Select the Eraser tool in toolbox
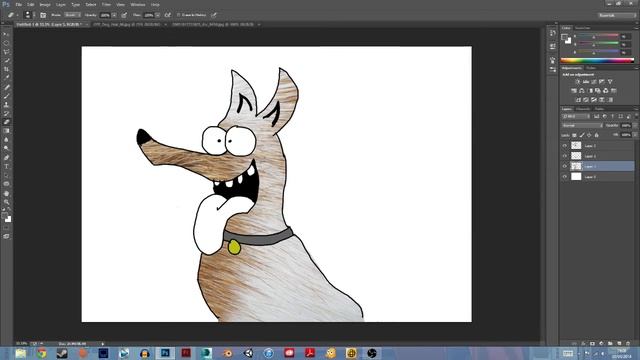Image resolution: width=640 pixels, height=360 pixels. click(6, 122)
